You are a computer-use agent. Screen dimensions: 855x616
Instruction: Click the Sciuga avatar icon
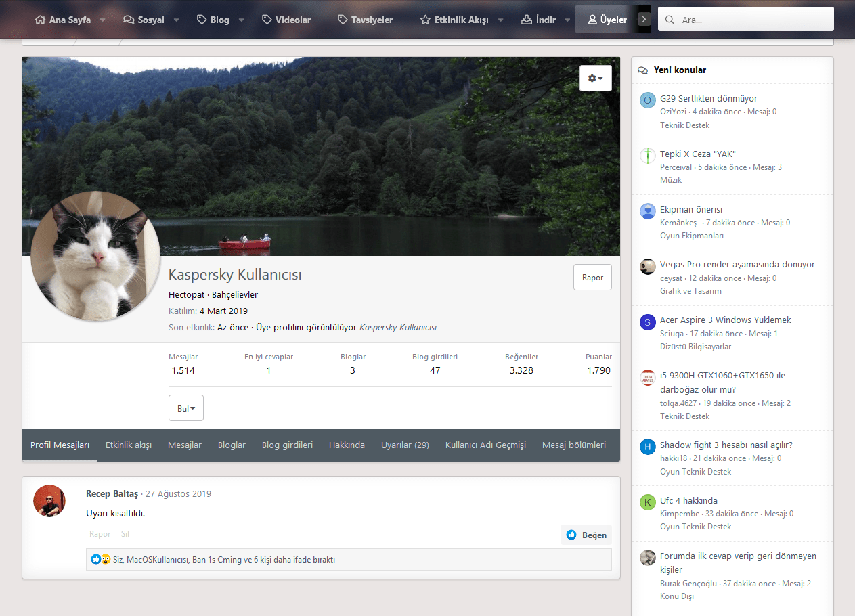[x=648, y=322]
